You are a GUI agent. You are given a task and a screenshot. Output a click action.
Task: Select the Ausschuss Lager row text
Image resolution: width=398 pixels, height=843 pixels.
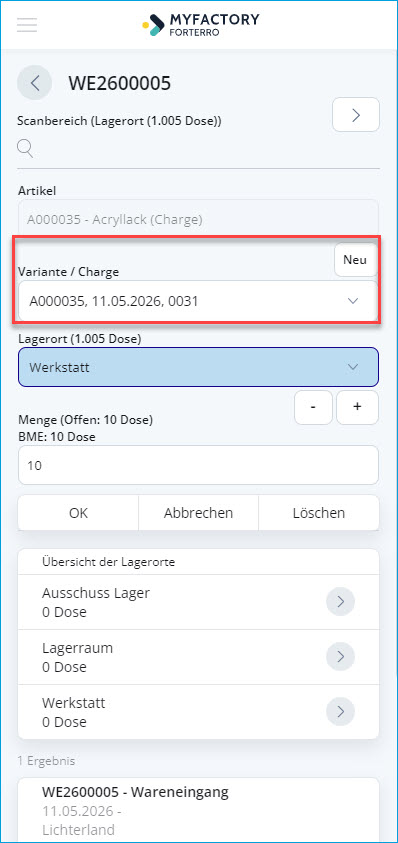[x=96, y=602]
